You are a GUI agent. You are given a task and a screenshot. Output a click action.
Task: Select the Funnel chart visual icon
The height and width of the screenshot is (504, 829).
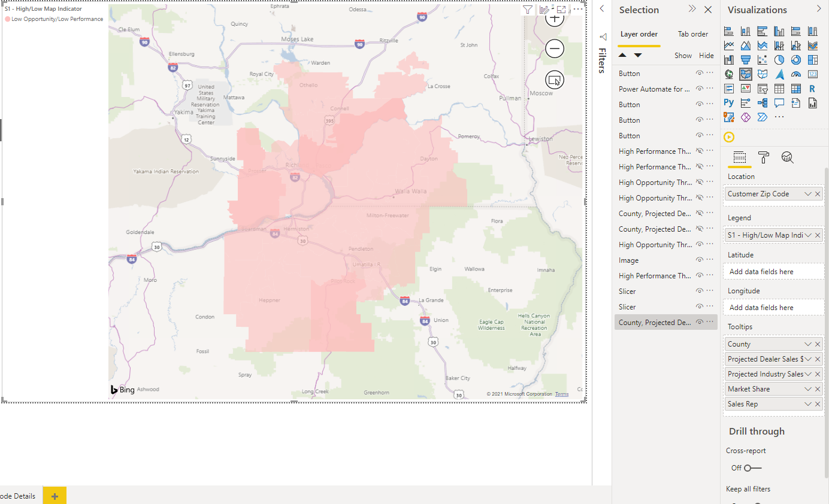tap(746, 60)
